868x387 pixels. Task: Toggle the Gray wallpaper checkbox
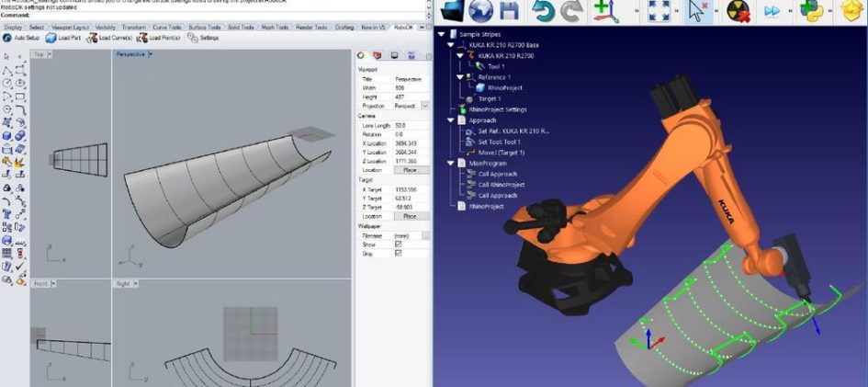pyautogui.click(x=398, y=252)
